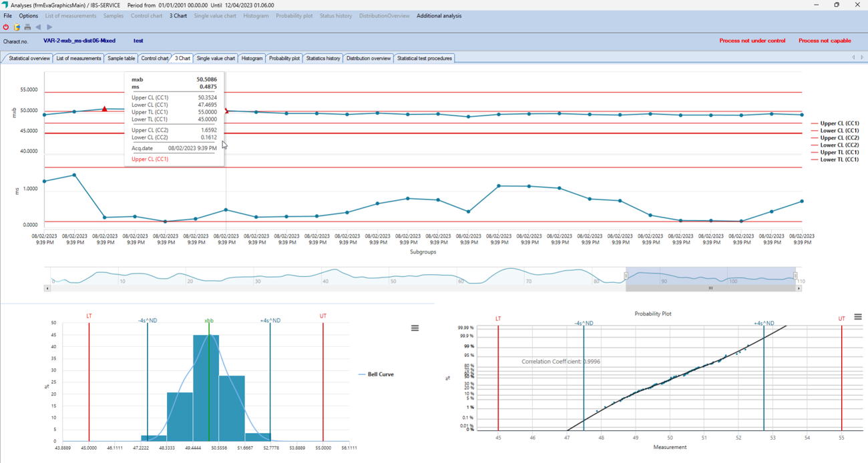Image resolution: width=868 pixels, height=463 pixels.
Task: Click navigator scrollbar right arrow
Action: click(799, 288)
